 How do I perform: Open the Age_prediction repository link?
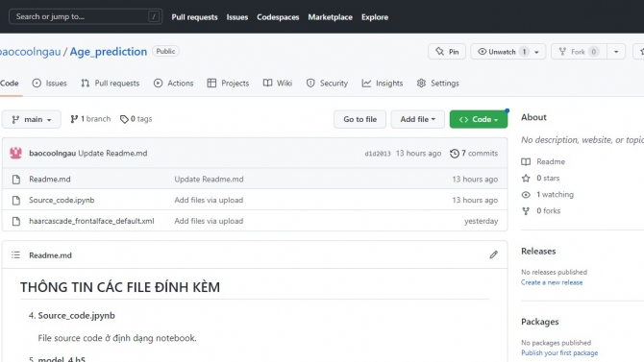[x=109, y=52]
